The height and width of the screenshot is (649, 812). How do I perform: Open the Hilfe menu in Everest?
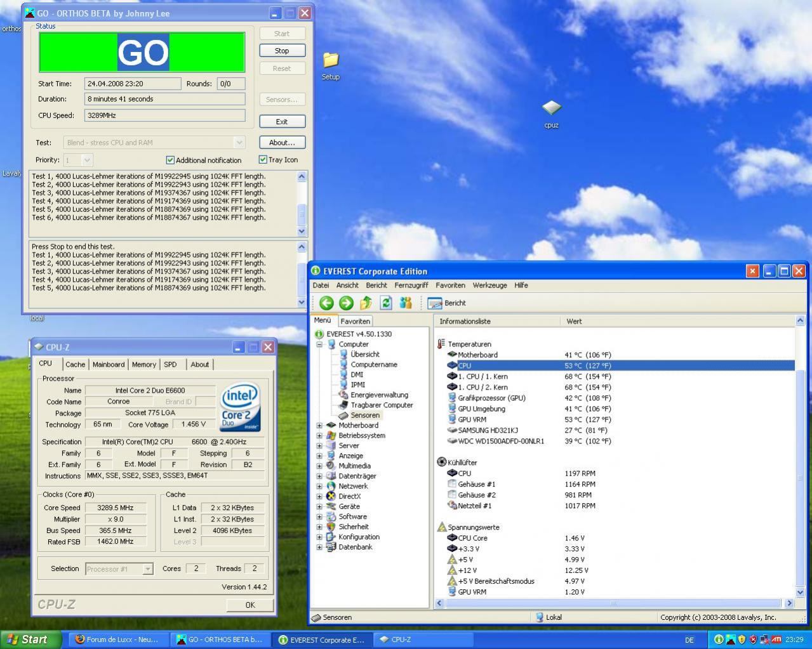[x=521, y=285]
